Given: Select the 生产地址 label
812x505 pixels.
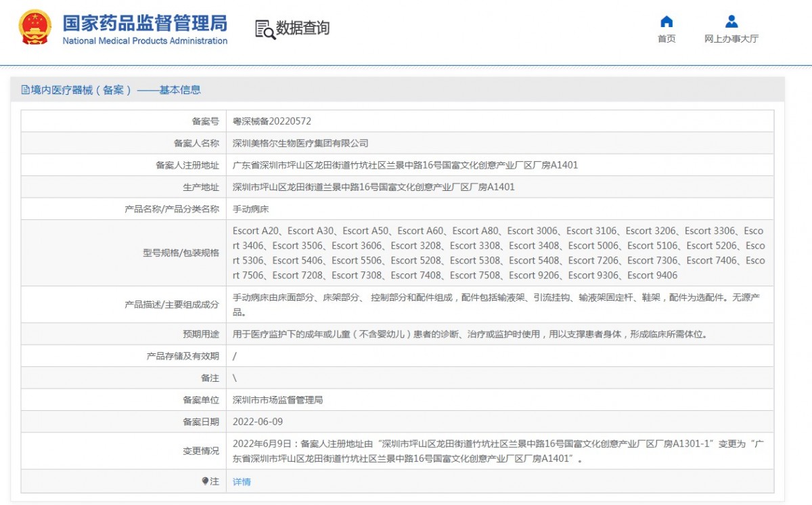Looking at the screenshot, I should coord(201,187).
